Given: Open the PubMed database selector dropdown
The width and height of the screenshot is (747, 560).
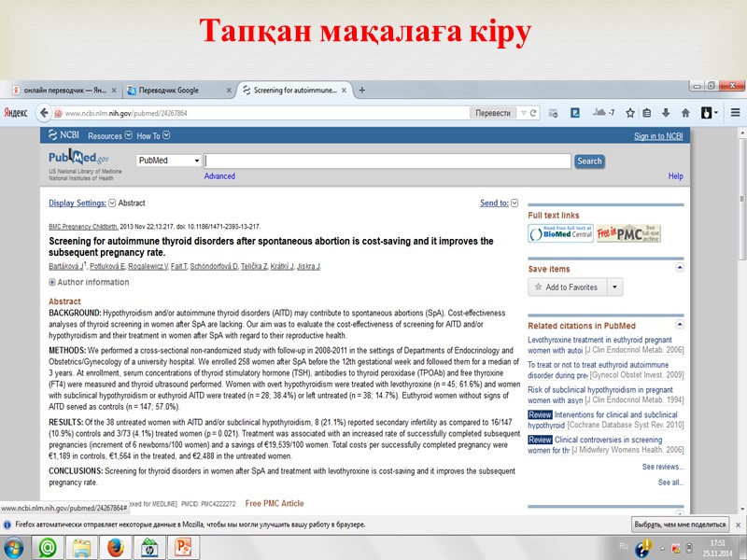Looking at the screenshot, I should click(x=168, y=161).
